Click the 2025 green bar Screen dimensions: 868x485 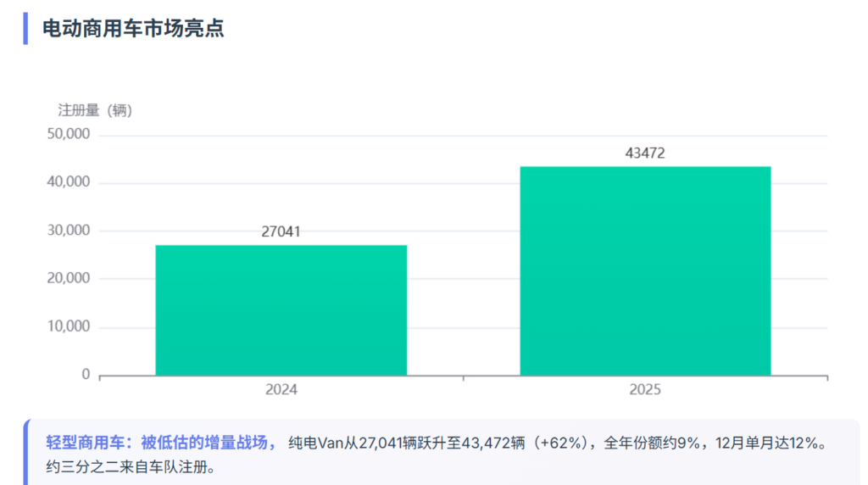pos(645,271)
